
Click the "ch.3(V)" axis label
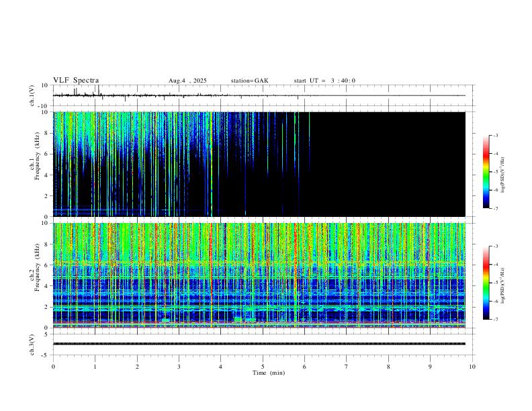[32, 345]
